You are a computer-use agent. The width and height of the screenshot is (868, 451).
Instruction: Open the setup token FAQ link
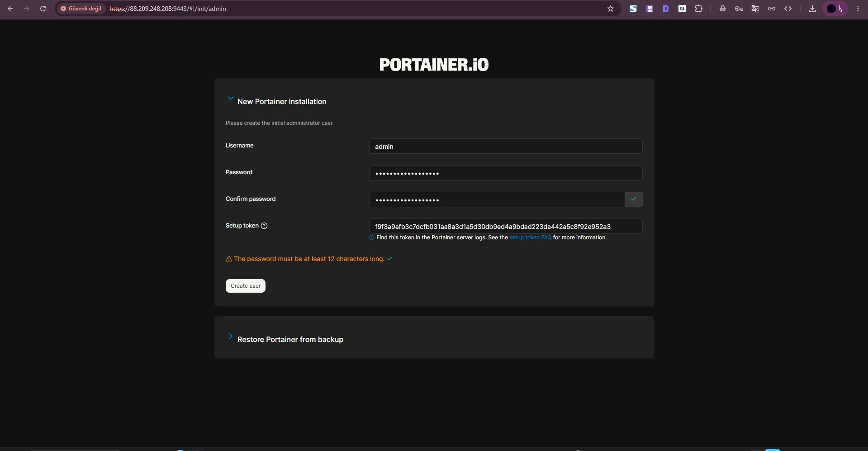[x=530, y=237]
